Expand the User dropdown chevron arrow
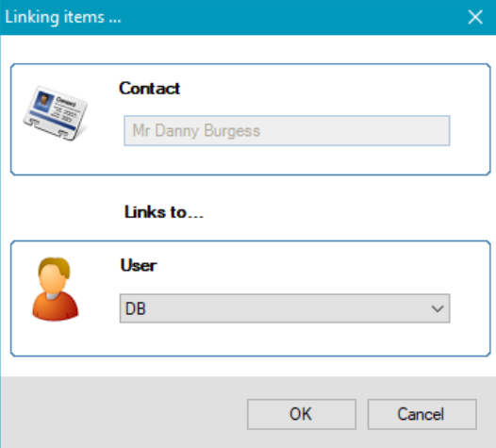Screen dimensions: 496x448 click(x=438, y=308)
